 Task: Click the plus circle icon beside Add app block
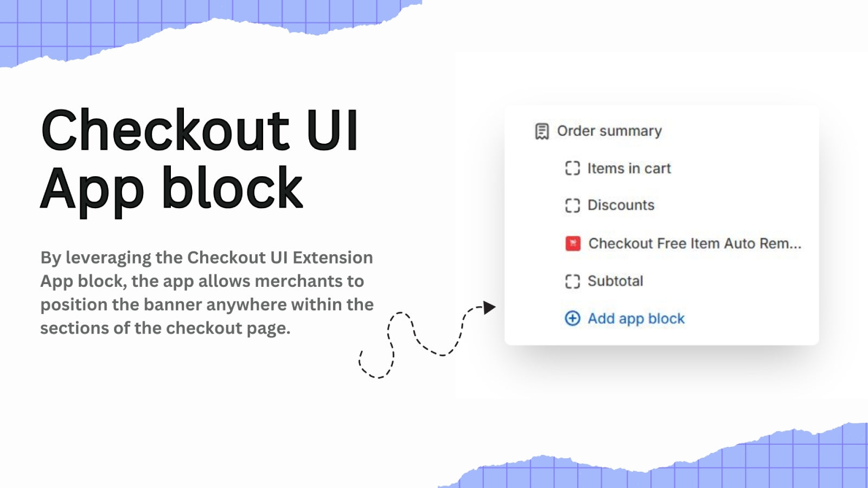pos(572,318)
